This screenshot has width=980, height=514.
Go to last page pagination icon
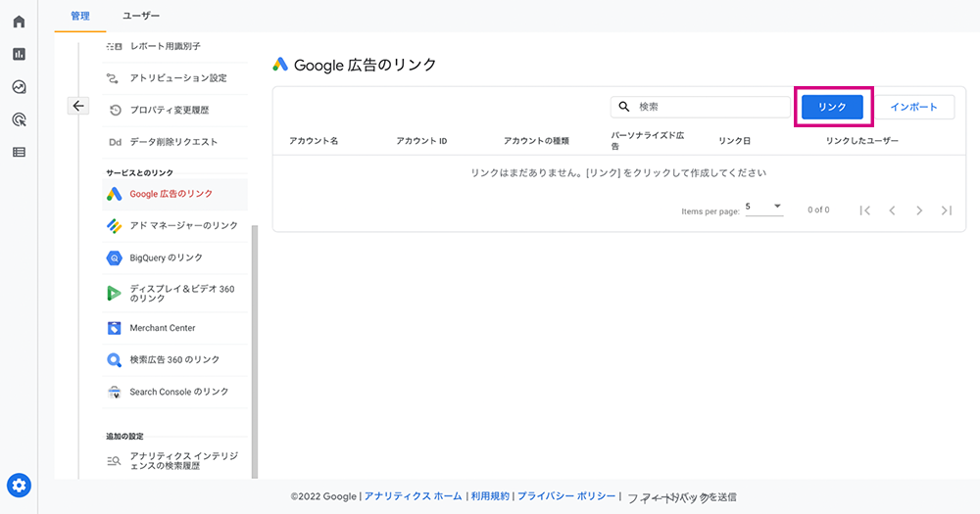[x=947, y=210]
